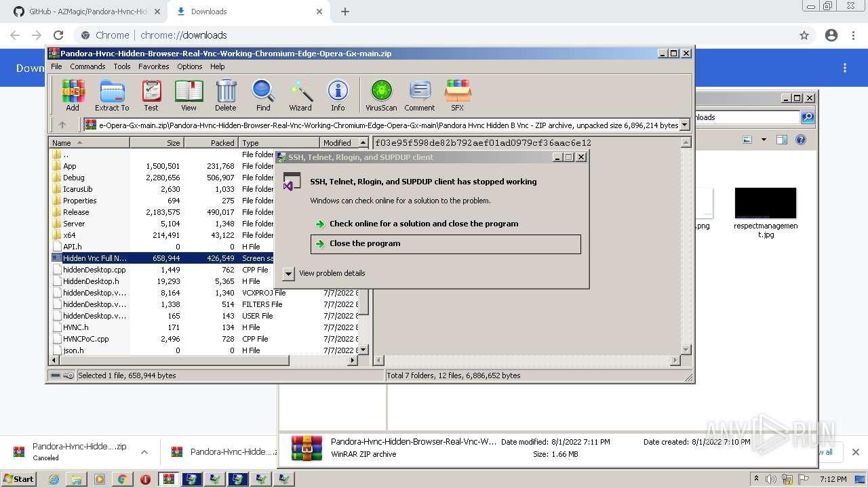Sort file list by Name column
Viewport: 868px width, 488px height.
[89, 143]
